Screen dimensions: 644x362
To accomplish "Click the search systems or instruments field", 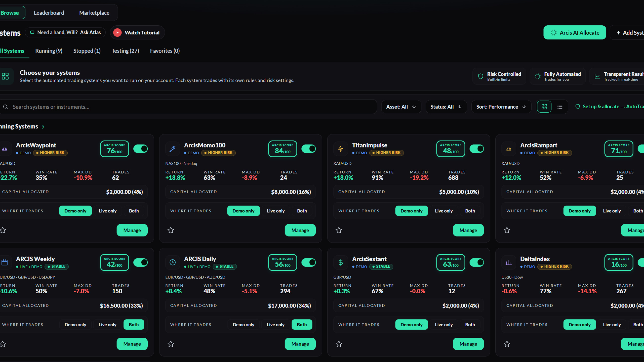I will point(188,107).
